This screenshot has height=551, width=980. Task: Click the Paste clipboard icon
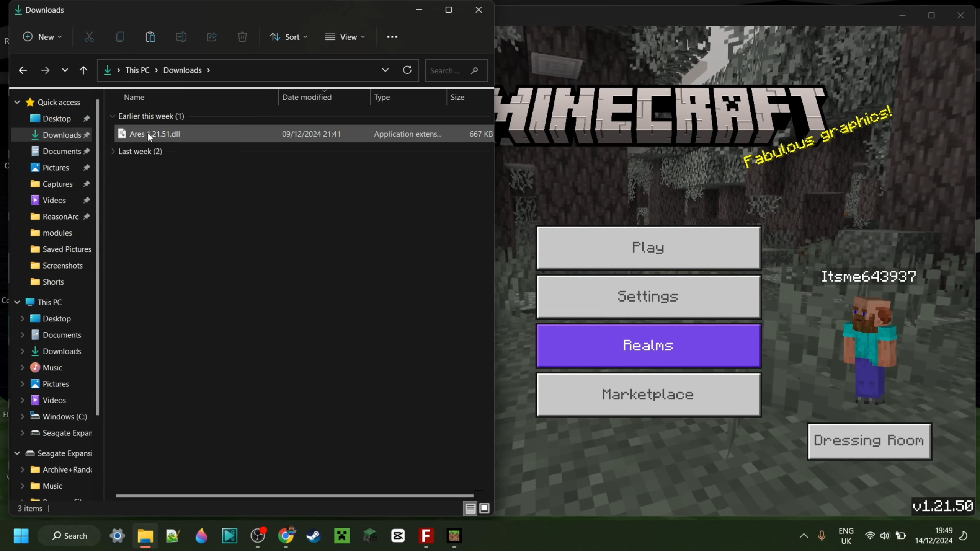coord(150,37)
